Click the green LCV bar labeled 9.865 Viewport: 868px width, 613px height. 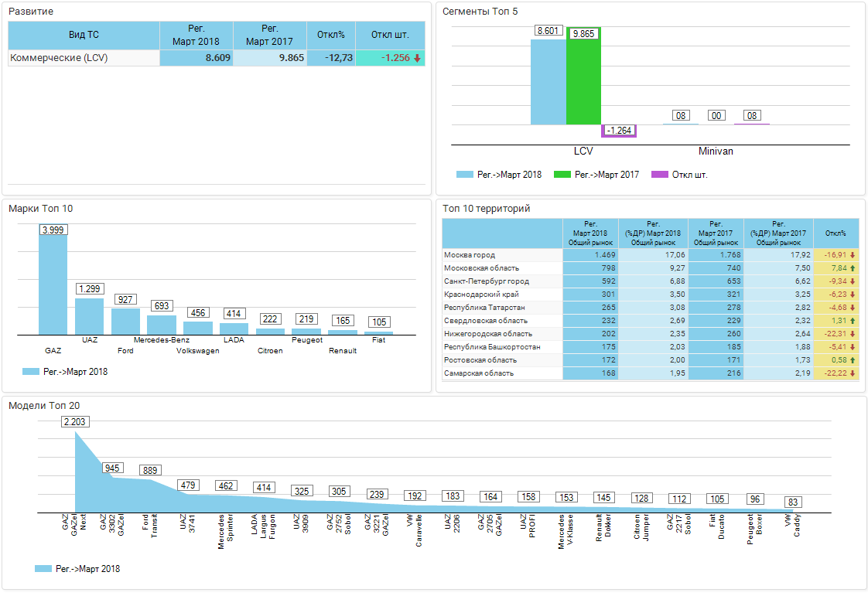583,77
